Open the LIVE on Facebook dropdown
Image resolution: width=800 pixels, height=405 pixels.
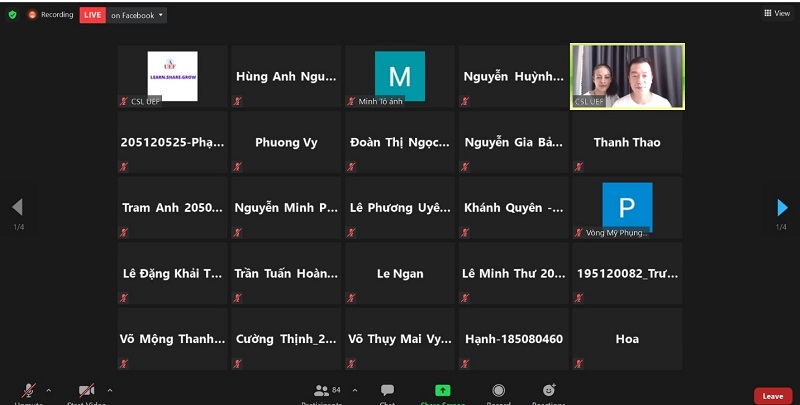click(137, 15)
